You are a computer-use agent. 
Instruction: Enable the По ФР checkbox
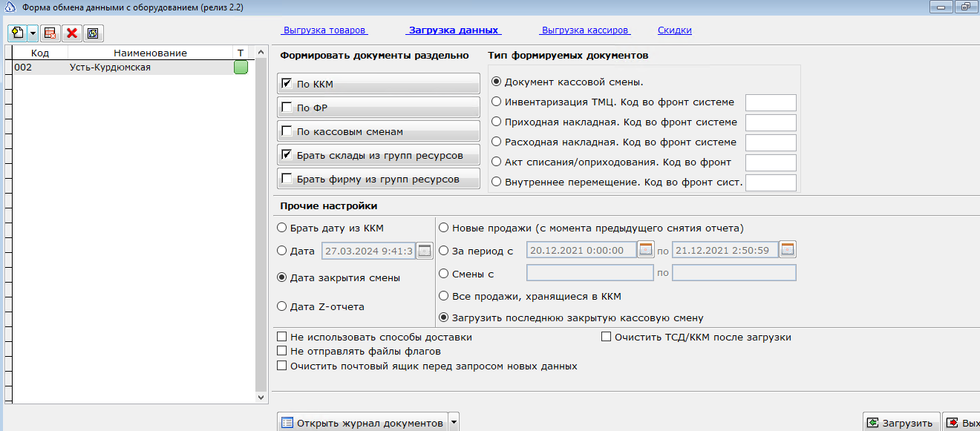point(287,108)
